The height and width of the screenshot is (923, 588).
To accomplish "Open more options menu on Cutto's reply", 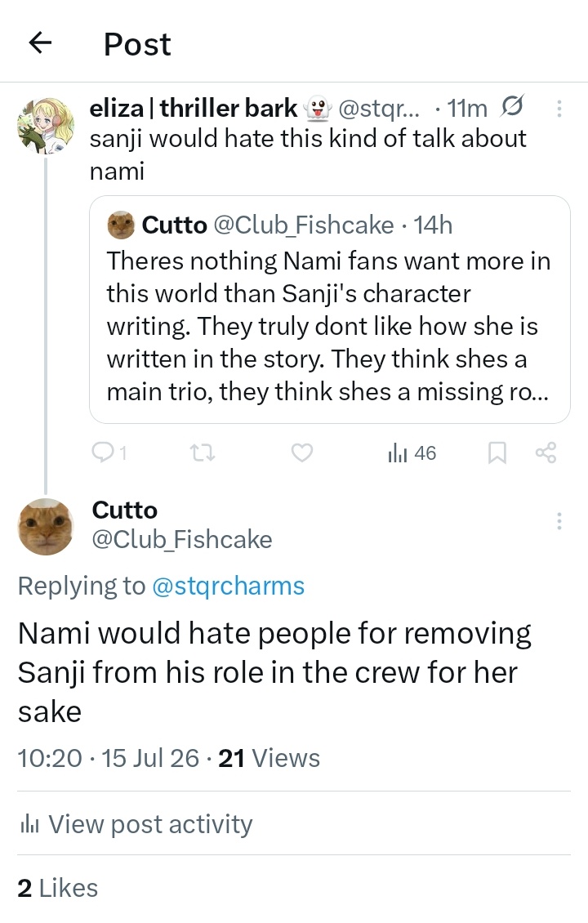I will (559, 521).
